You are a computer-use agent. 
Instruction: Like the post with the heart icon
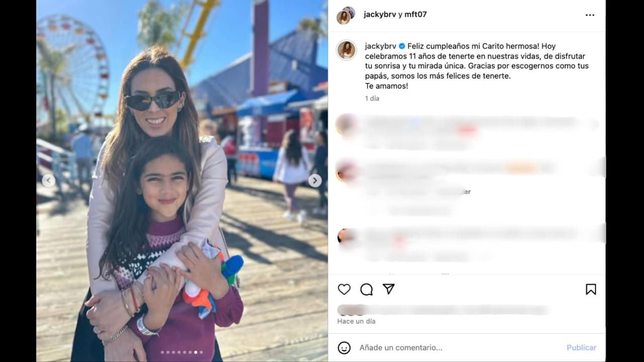tap(344, 289)
